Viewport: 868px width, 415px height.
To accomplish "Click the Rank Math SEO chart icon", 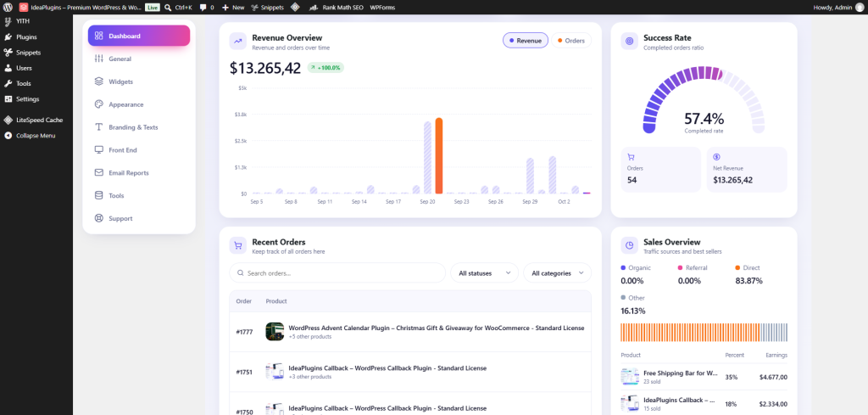I will point(314,8).
